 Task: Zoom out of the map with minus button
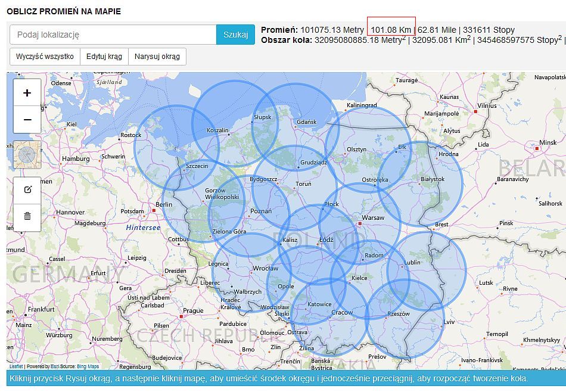[27, 120]
